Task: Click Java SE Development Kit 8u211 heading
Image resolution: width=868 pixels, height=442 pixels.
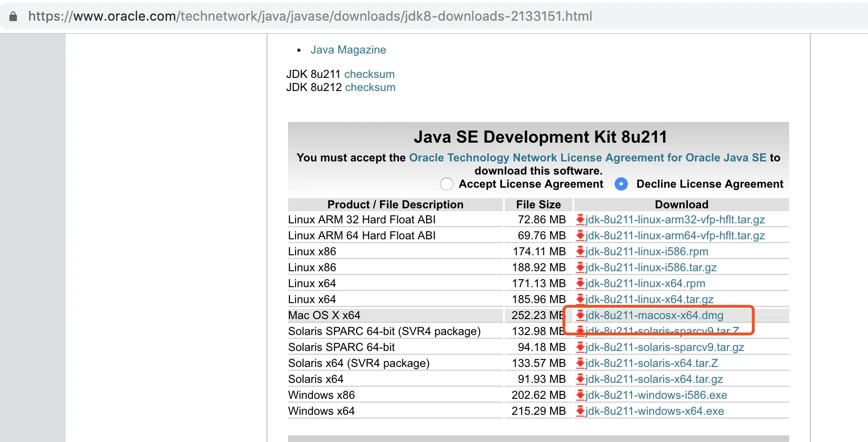Action: pyautogui.click(x=540, y=137)
